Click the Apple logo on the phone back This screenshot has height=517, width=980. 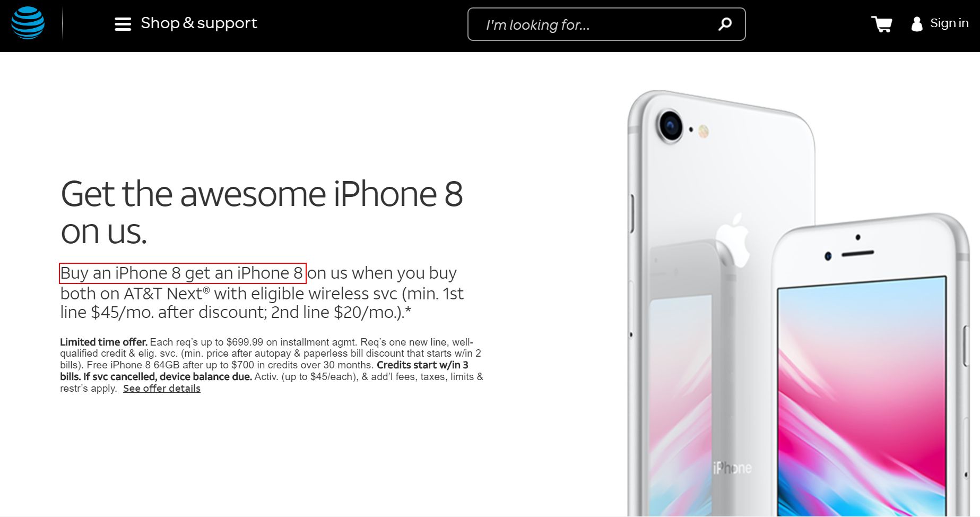tap(733, 239)
